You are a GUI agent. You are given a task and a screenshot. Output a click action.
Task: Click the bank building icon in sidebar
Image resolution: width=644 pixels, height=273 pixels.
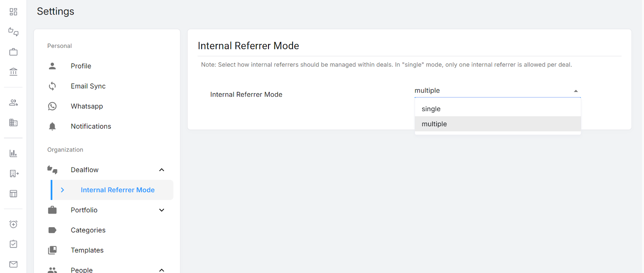pos(13,72)
